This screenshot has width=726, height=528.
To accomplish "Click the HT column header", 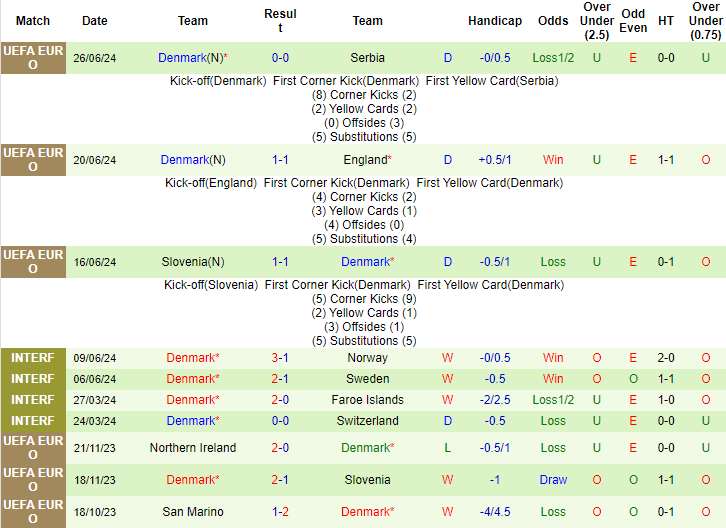I will (665, 21).
